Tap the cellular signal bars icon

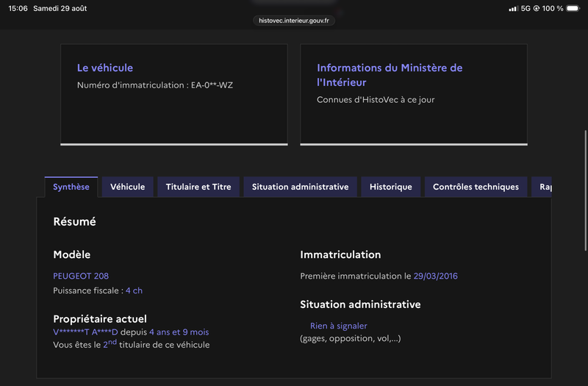click(513, 8)
